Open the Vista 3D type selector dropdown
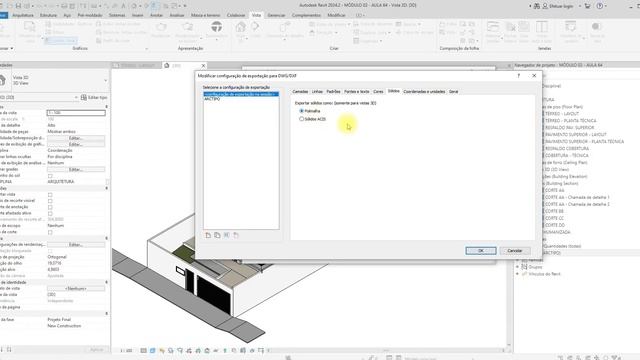This screenshot has height=360, width=640. (x=105, y=80)
